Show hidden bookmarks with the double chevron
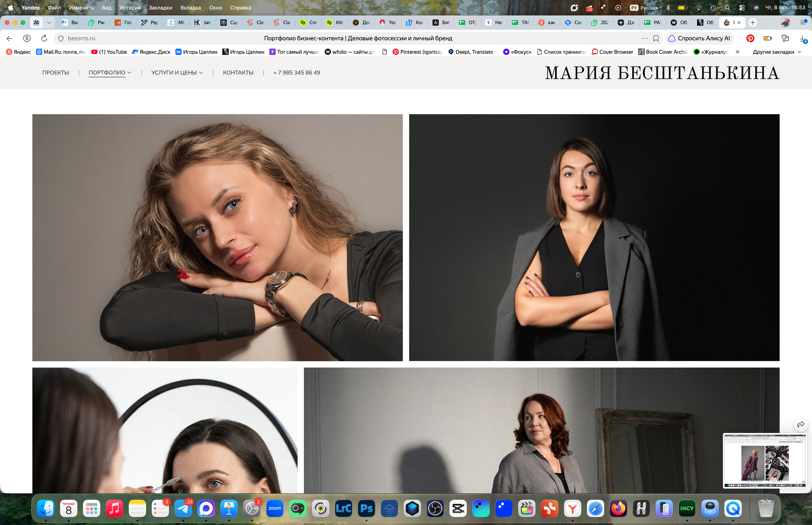Screen dimensions: 812x525 737,52
